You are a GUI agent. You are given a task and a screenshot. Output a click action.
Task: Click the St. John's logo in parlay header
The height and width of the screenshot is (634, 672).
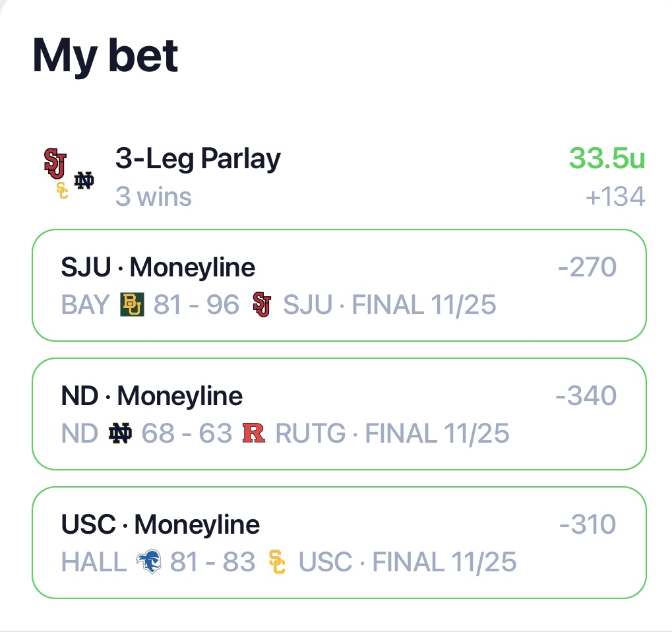point(55,162)
